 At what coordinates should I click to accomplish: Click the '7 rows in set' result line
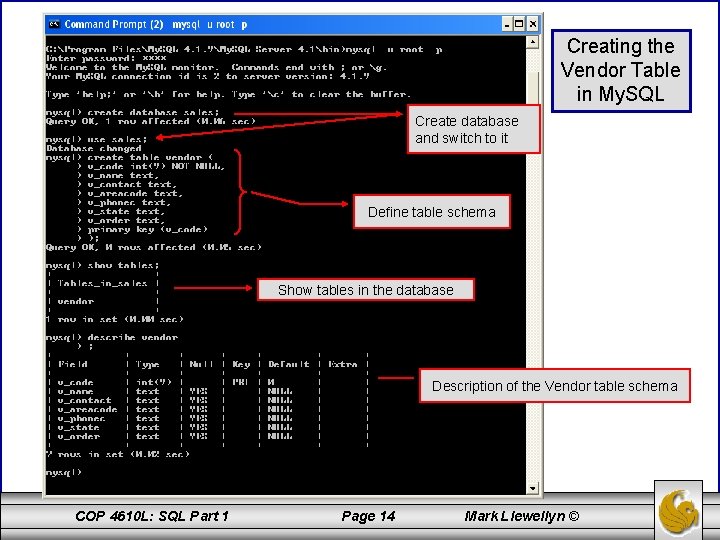coord(118,454)
